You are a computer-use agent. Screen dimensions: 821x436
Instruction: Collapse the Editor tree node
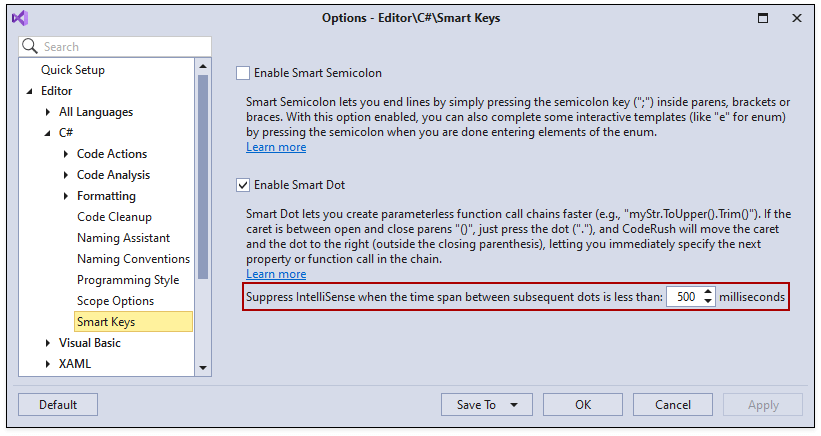click(x=30, y=92)
